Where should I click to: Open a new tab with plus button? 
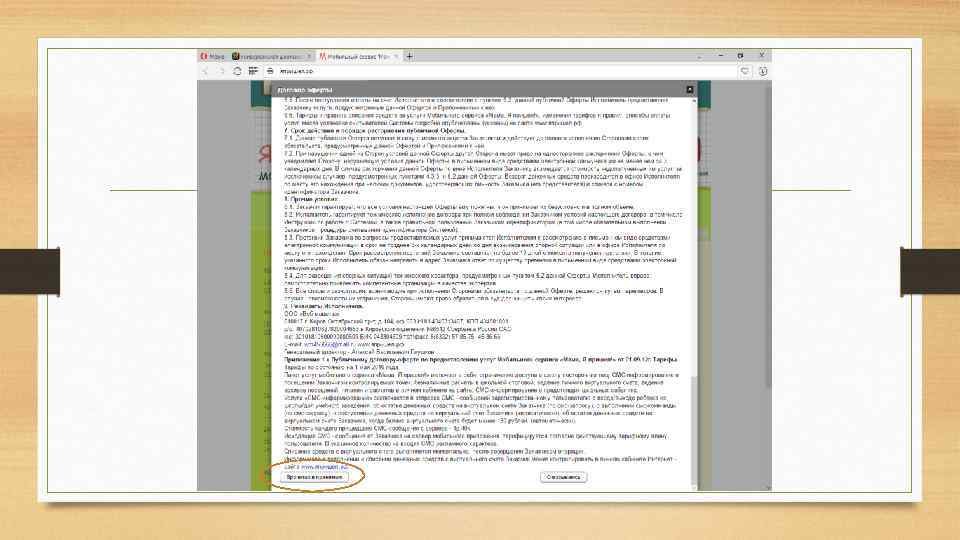point(409,56)
